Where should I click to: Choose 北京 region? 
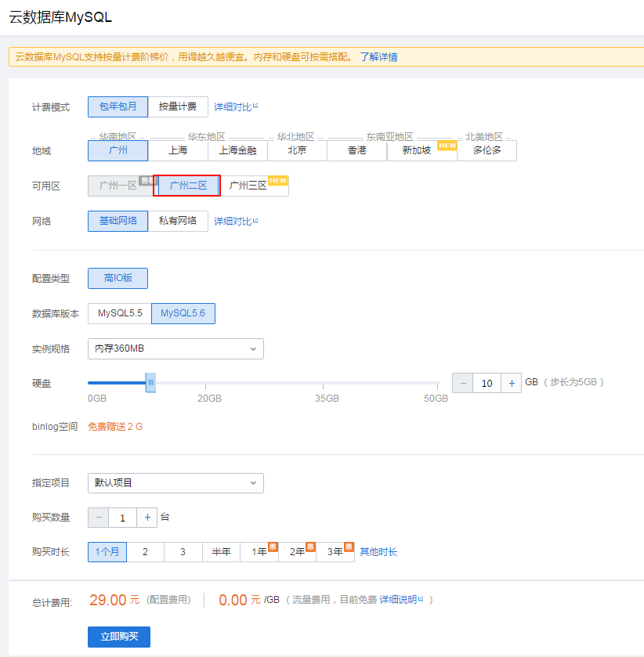(x=297, y=150)
